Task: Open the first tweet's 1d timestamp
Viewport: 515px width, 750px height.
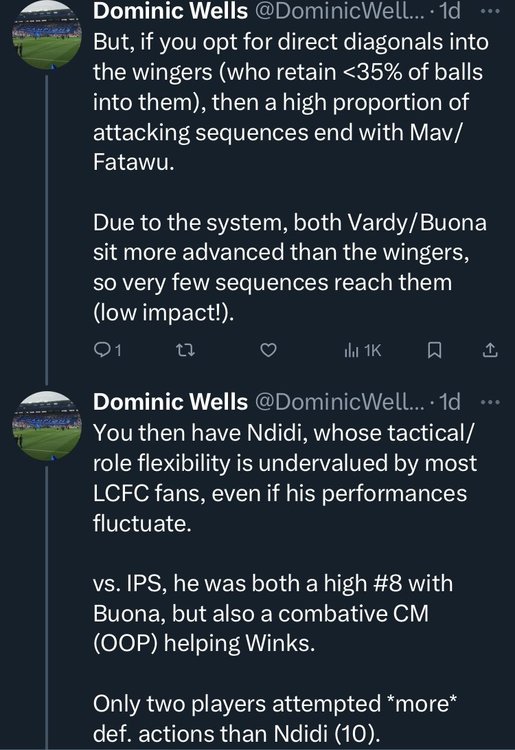Action: pyautogui.click(x=450, y=11)
